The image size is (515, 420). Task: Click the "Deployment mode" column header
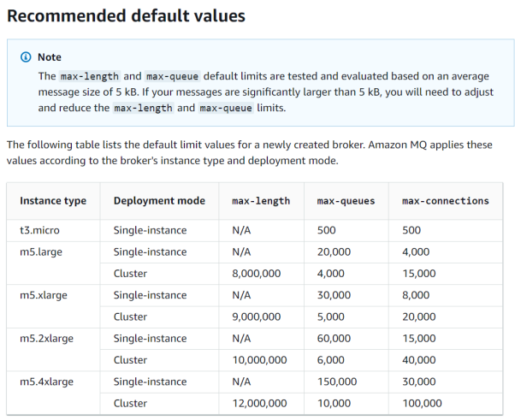pos(159,201)
